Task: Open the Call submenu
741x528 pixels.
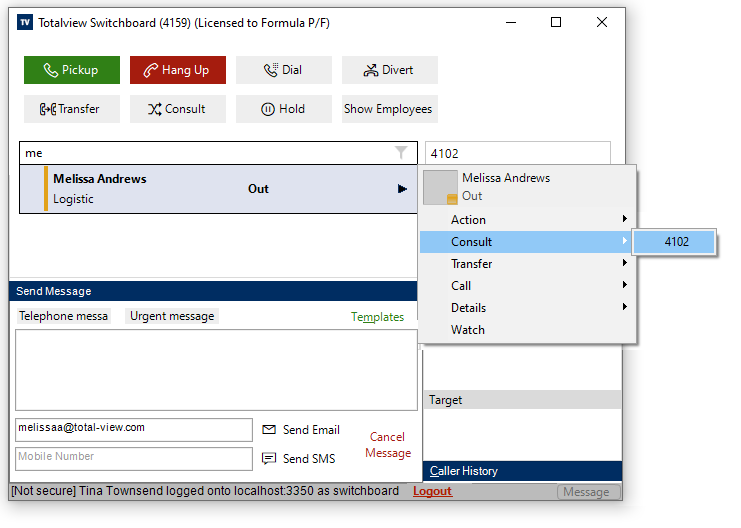Action: [527, 286]
